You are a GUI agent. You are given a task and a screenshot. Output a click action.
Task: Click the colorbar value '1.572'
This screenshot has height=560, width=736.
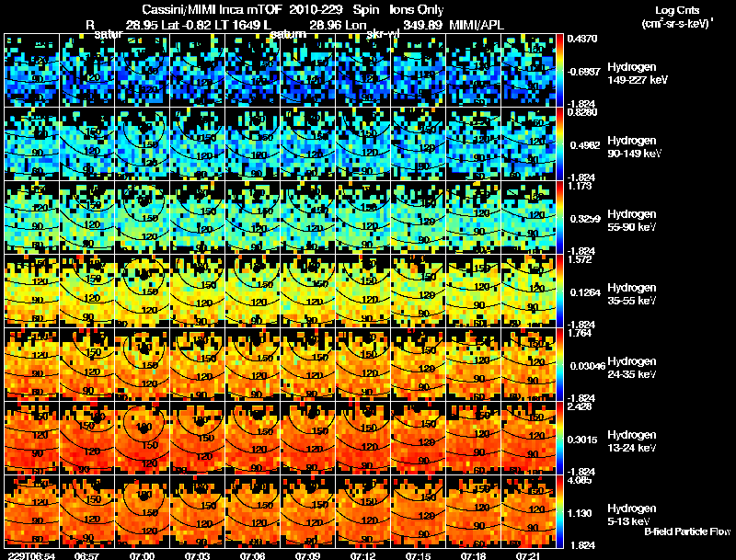(580, 259)
